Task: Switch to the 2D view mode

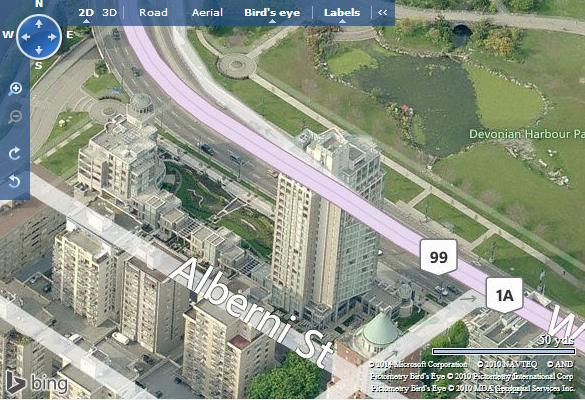Action: 86,13
